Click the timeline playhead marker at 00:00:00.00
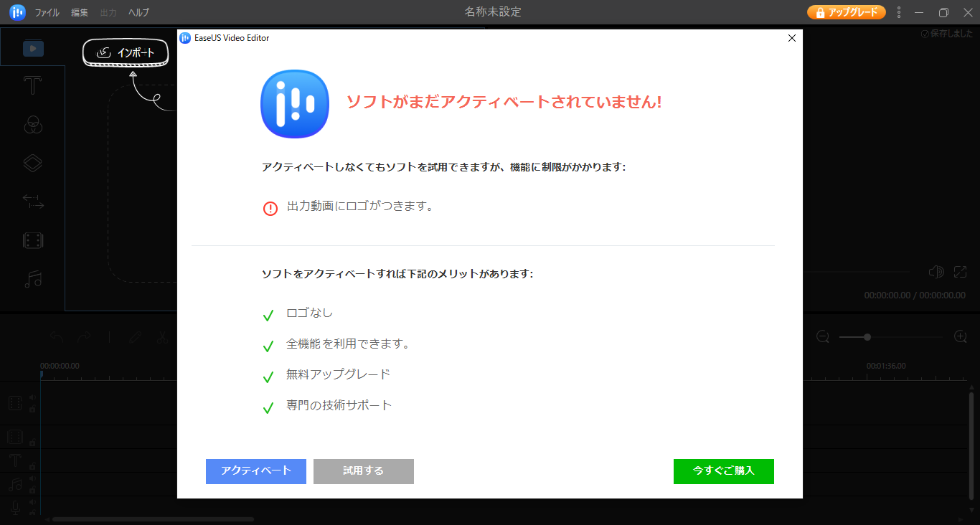 pyautogui.click(x=41, y=374)
